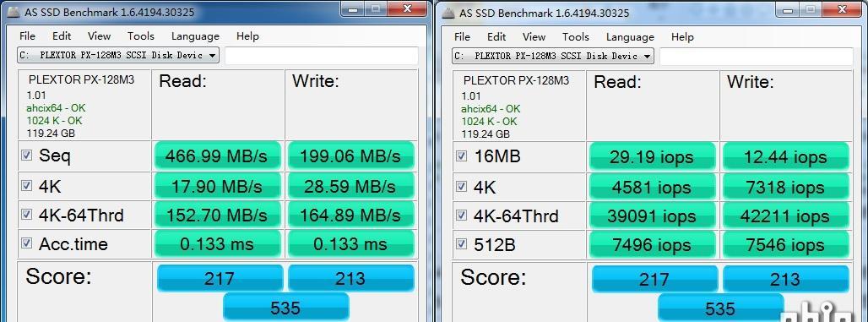Toggle the 4K checkbox in left window
The width and height of the screenshot is (868, 322).
tap(26, 186)
